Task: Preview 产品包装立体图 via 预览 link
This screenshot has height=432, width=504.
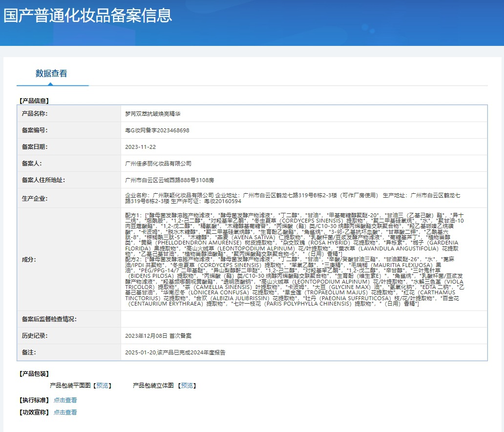Action: tap(187, 386)
